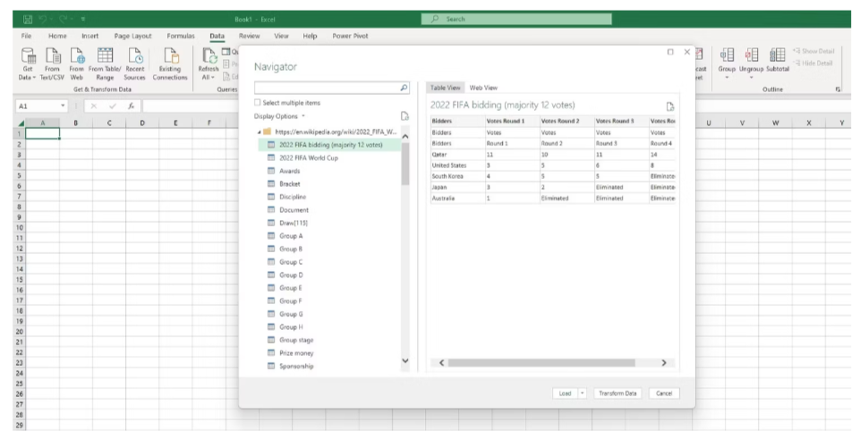The height and width of the screenshot is (448, 868).
Task: Open the Name Box dropdown arrow
Action: [63, 106]
